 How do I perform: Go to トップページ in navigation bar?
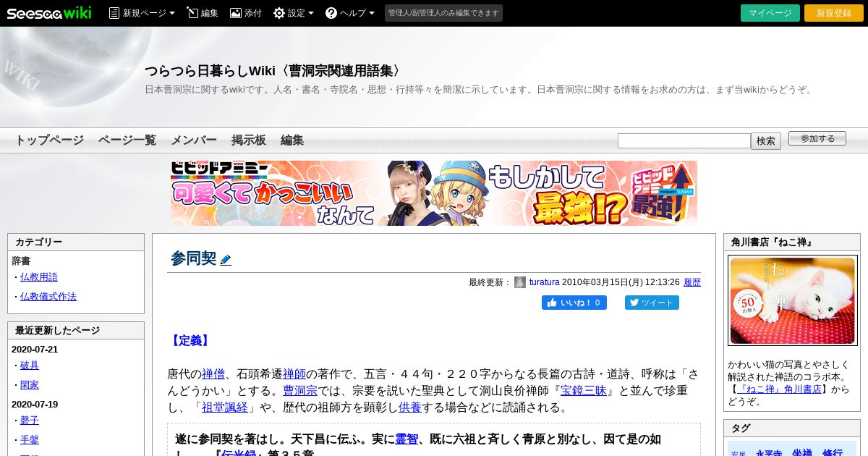click(x=49, y=140)
